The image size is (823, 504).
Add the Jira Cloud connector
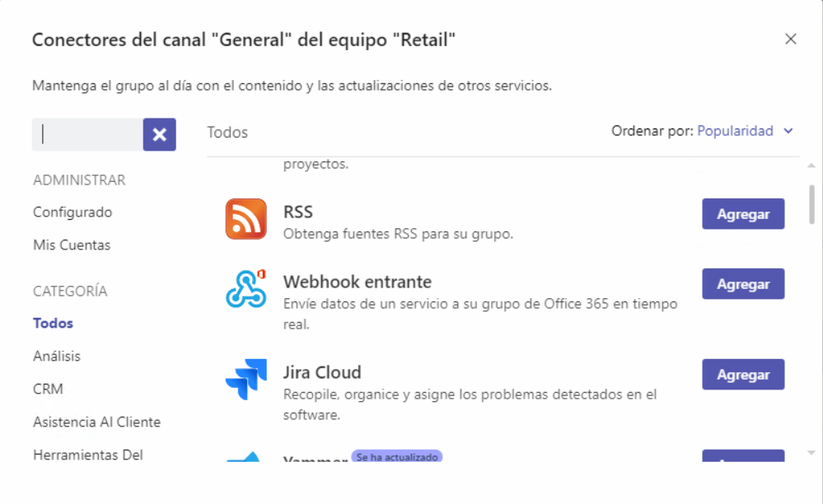(x=742, y=375)
